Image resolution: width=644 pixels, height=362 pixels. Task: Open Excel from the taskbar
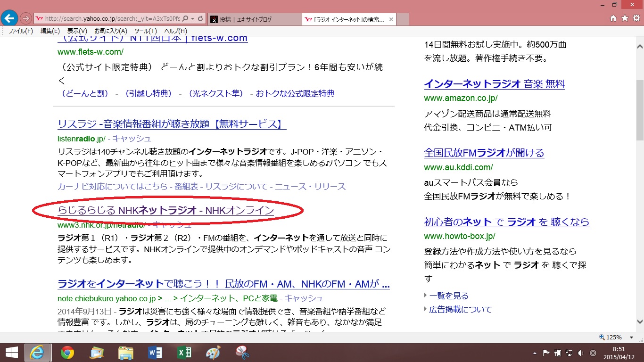[x=184, y=353]
